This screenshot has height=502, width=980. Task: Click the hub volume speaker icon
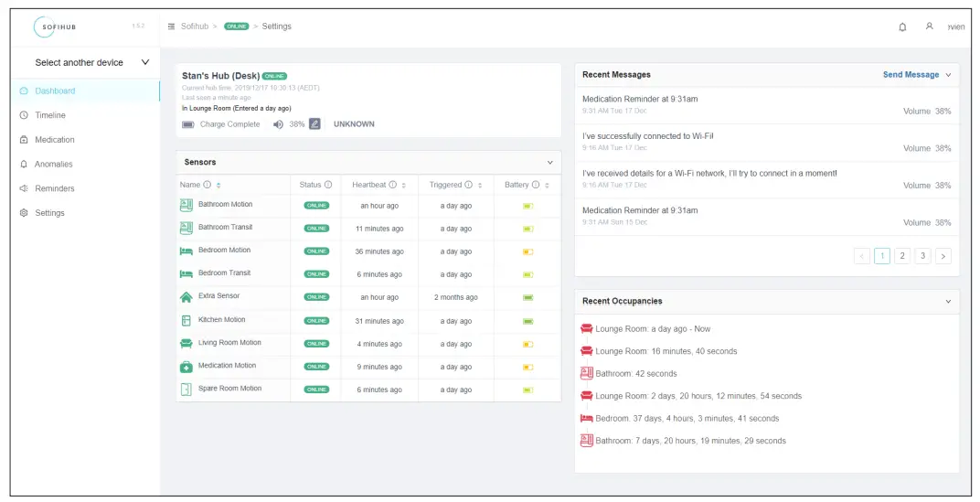(x=278, y=124)
